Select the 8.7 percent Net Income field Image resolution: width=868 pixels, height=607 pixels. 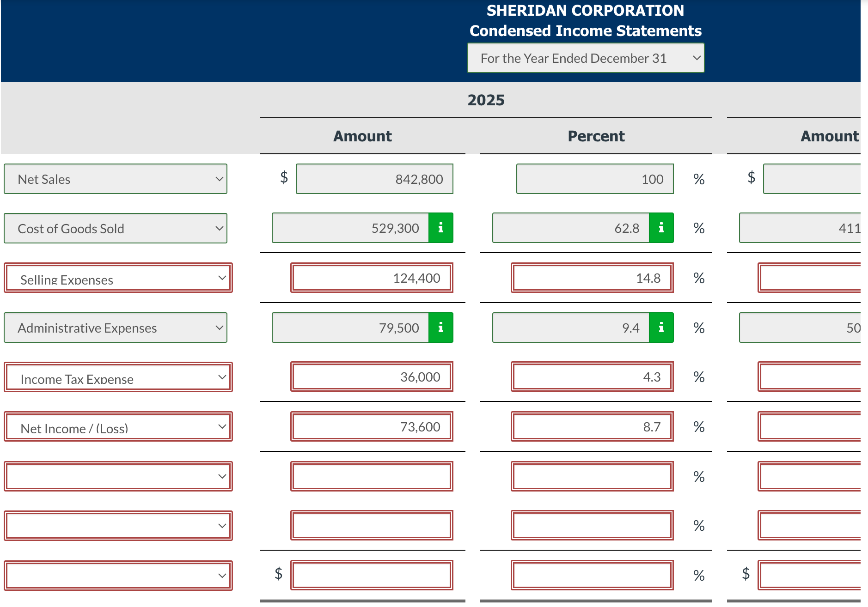click(x=592, y=426)
